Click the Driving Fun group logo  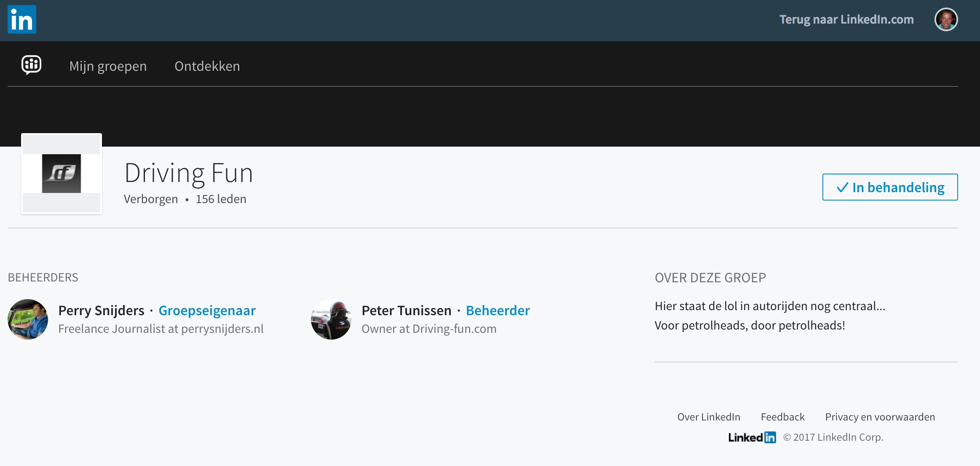(x=62, y=174)
